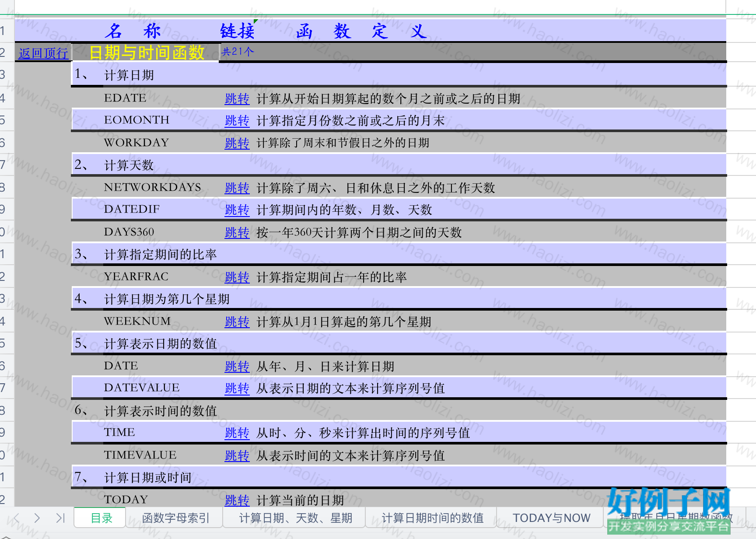Image resolution: width=756 pixels, height=539 pixels.
Task: Click the 返回顶行 link
Action: (43, 53)
